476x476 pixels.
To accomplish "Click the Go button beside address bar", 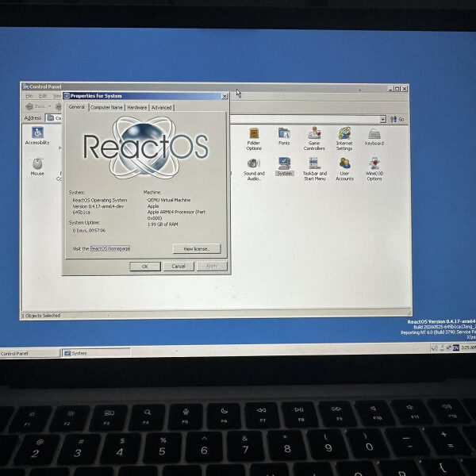I will pyautogui.click(x=397, y=119).
